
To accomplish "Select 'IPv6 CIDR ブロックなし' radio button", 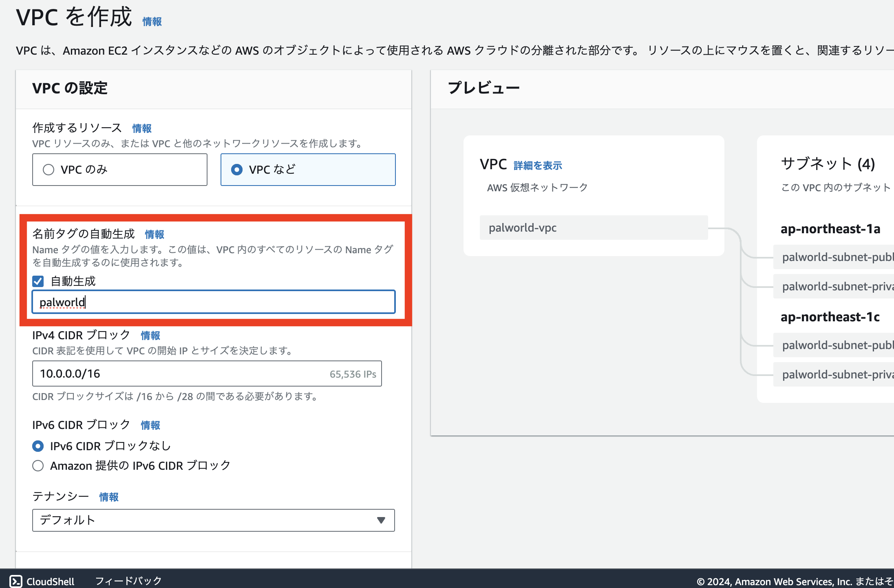I will pos(38,446).
